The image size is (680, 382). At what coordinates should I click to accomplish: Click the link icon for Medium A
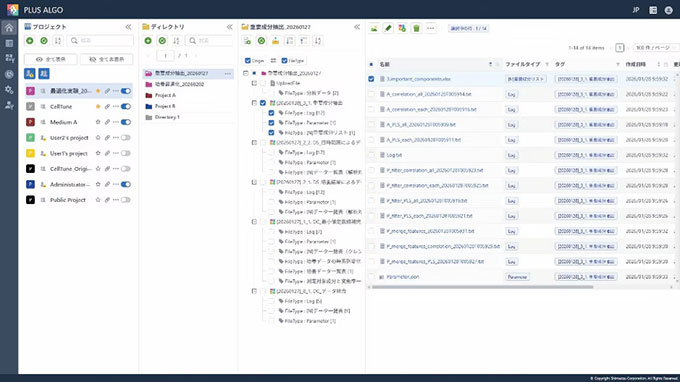tap(107, 122)
